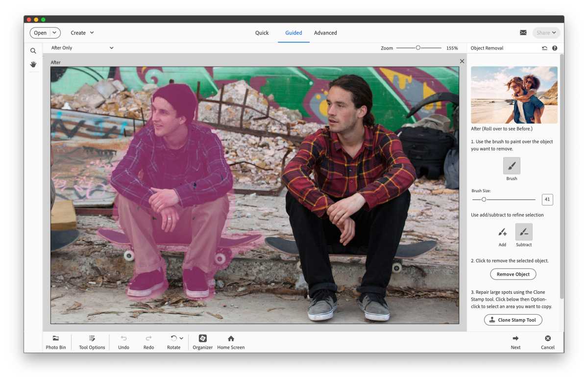Select the Zoom tool in the left sidebar
Viewport: 588px width, 383px height.
coord(33,51)
